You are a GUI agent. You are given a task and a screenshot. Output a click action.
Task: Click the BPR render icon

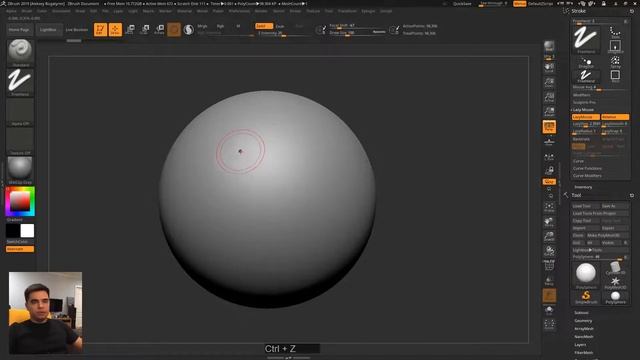pyautogui.click(x=549, y=46)
